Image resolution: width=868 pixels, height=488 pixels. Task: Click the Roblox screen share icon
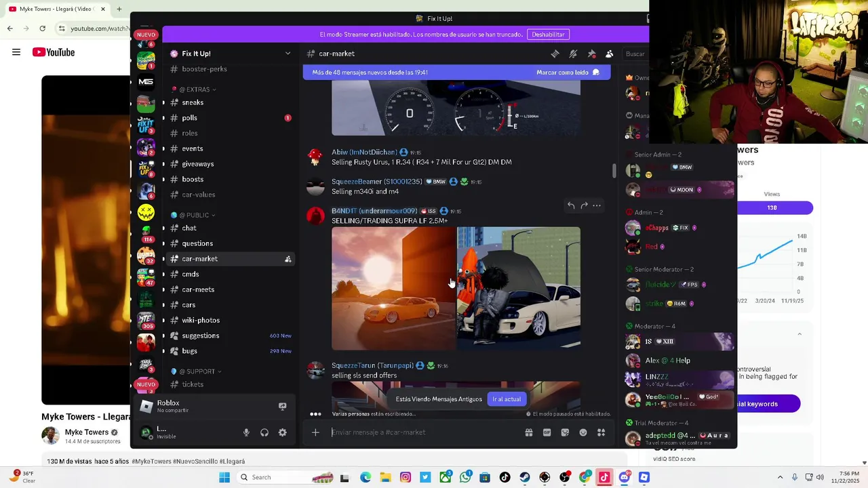pyautogui.click(x=283, y=406)
